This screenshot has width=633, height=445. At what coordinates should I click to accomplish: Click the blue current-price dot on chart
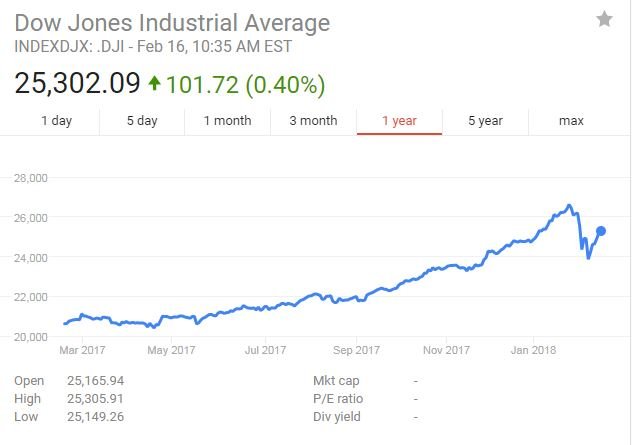(x=601, y=231)
